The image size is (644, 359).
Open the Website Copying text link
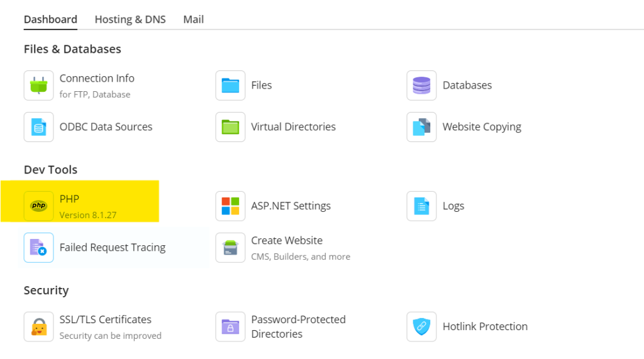coord(482,127)
